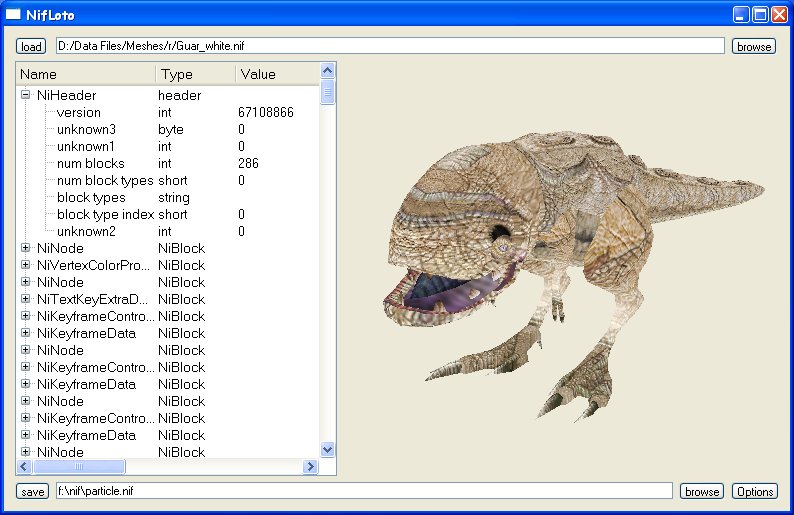Sort by the Name column header
This screenshot has height=515, width=794.
coord(86,74)
